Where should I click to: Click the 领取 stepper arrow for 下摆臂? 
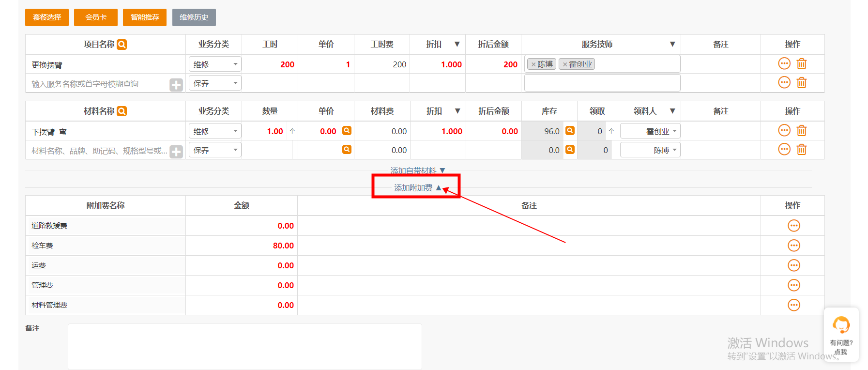(611, 131)
